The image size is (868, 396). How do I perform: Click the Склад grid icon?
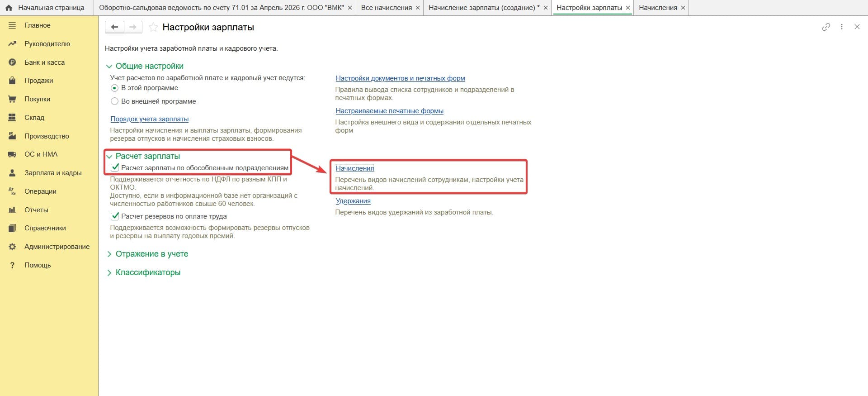[12, 118]
